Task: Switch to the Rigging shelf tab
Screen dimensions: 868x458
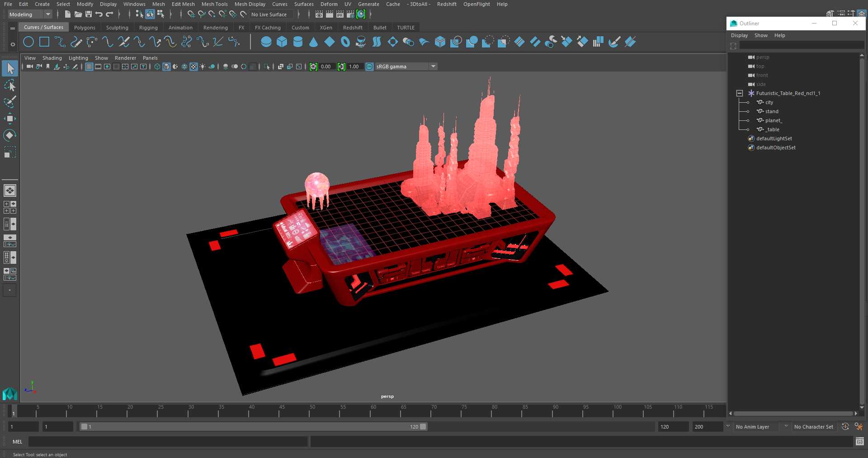Action: 148,28
